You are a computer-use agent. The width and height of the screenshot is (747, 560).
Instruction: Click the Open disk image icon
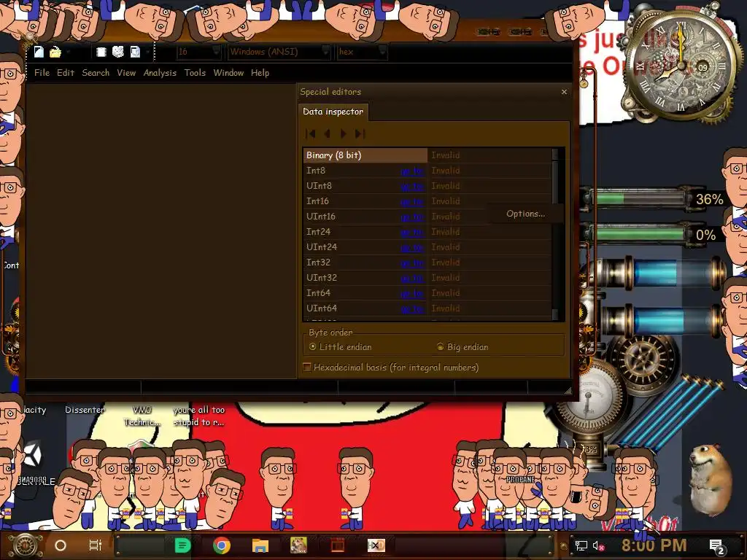tap(135, 52)
